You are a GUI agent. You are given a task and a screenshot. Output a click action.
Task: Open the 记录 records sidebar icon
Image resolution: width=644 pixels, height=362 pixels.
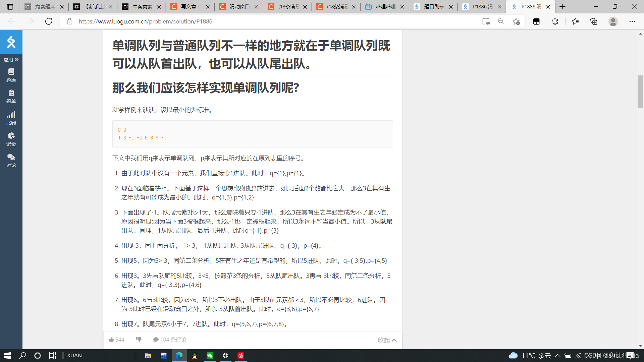click(11, 139)
